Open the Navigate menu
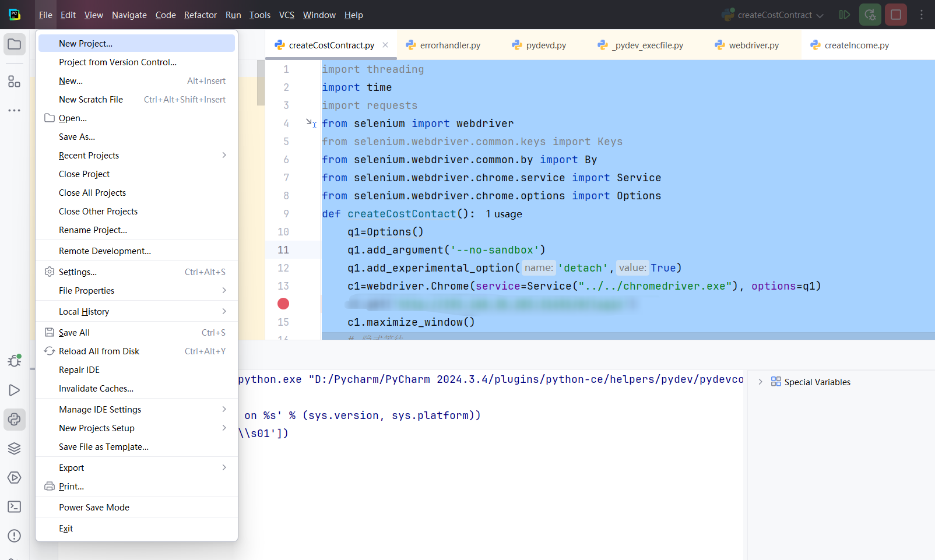935x560 pixels. click(129, 15)
